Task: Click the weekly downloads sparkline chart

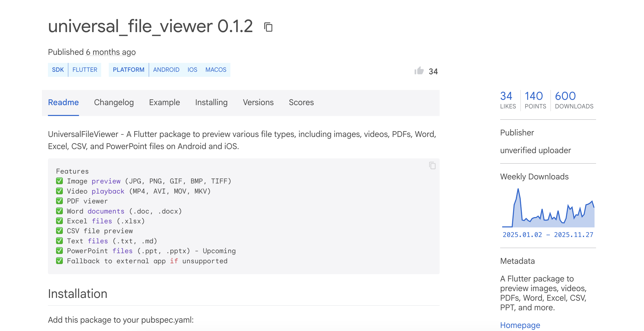Action: point(548,208)
